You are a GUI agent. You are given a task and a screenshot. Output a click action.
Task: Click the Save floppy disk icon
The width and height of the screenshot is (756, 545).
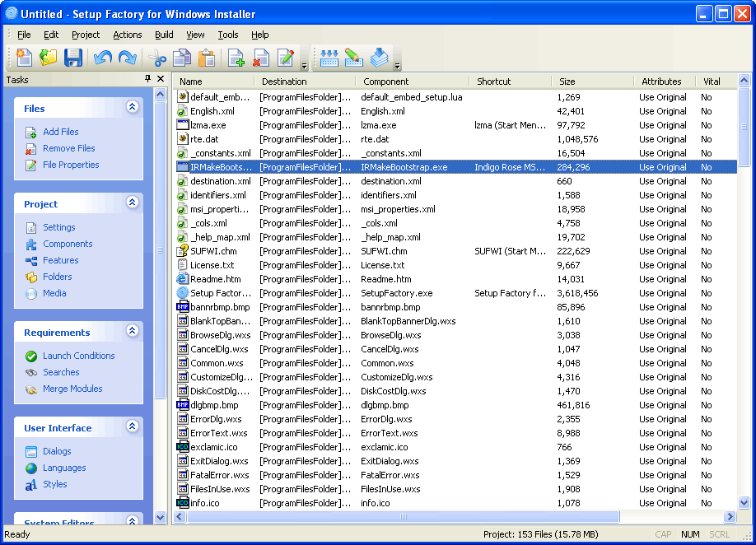pos(73,58)
